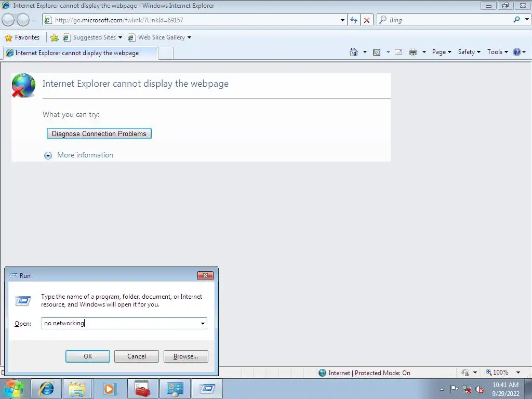The height and width of the screenshot is (399, 532).
Task: Click the Print icon
Action: click(413, 52)
